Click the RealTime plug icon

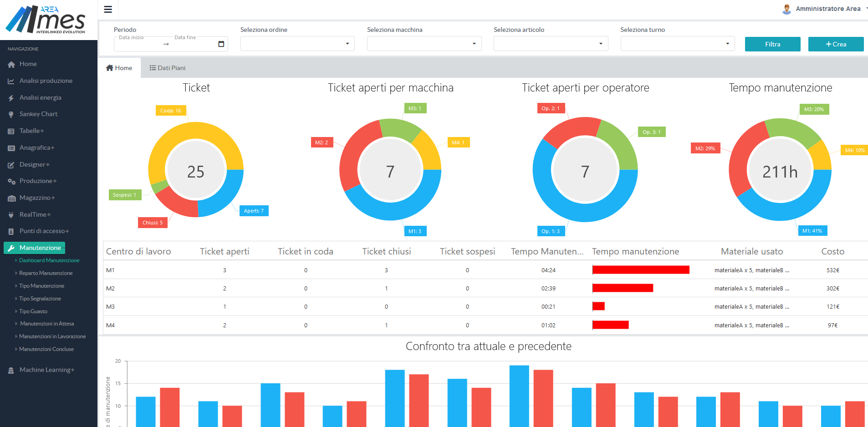[11, 215]
